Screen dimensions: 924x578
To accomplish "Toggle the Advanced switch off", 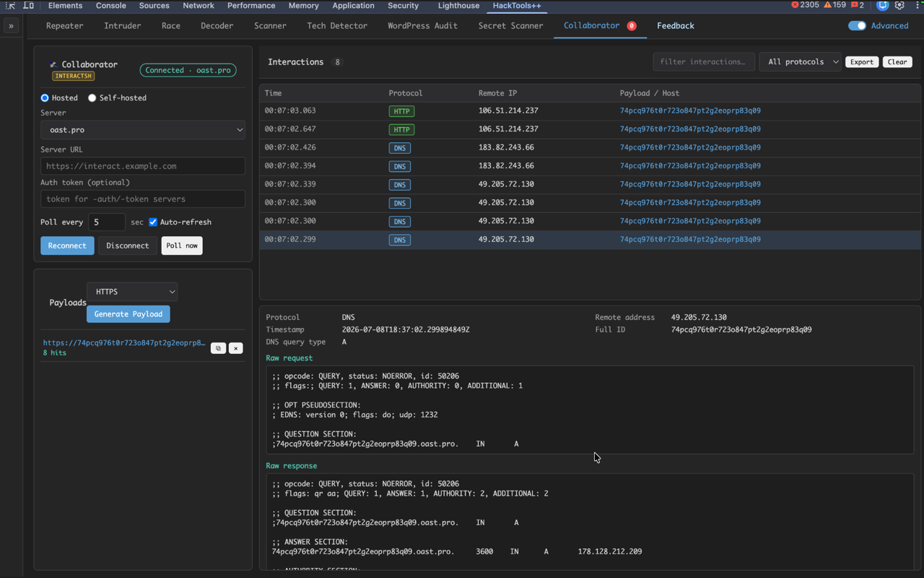I will 857,25.
